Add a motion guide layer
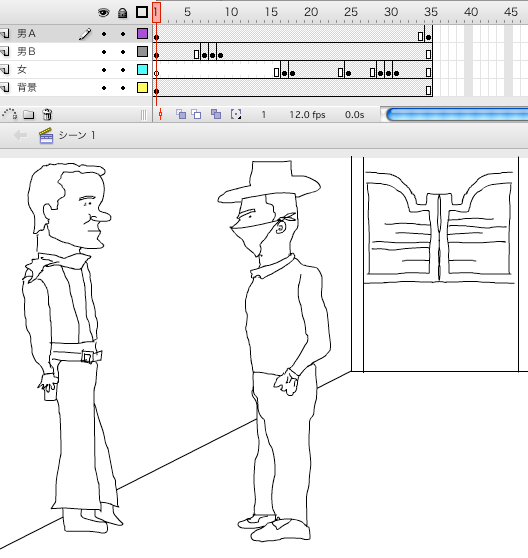 (x=10, y=114)
